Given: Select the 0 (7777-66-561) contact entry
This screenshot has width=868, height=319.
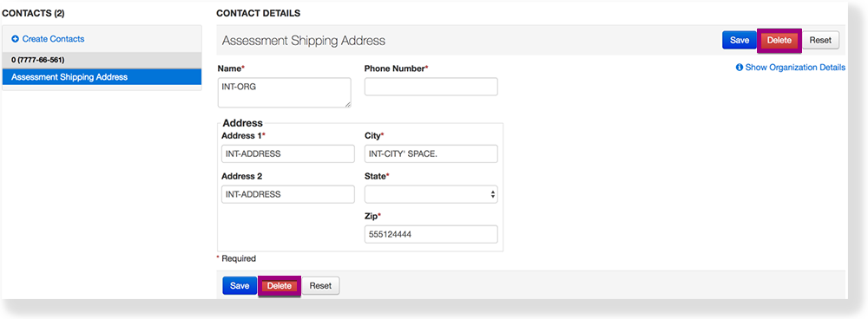Looking at the screenshot, I should (102, 60).
